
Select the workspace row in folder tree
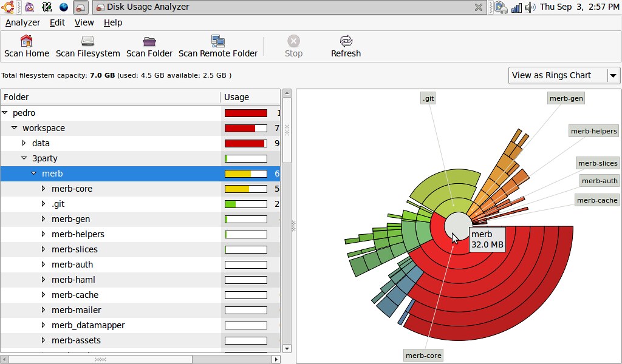[140, 128]
